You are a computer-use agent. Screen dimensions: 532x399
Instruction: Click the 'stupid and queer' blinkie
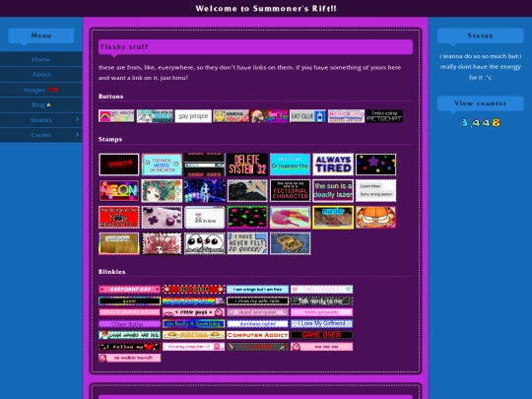[x=257, y=312]
